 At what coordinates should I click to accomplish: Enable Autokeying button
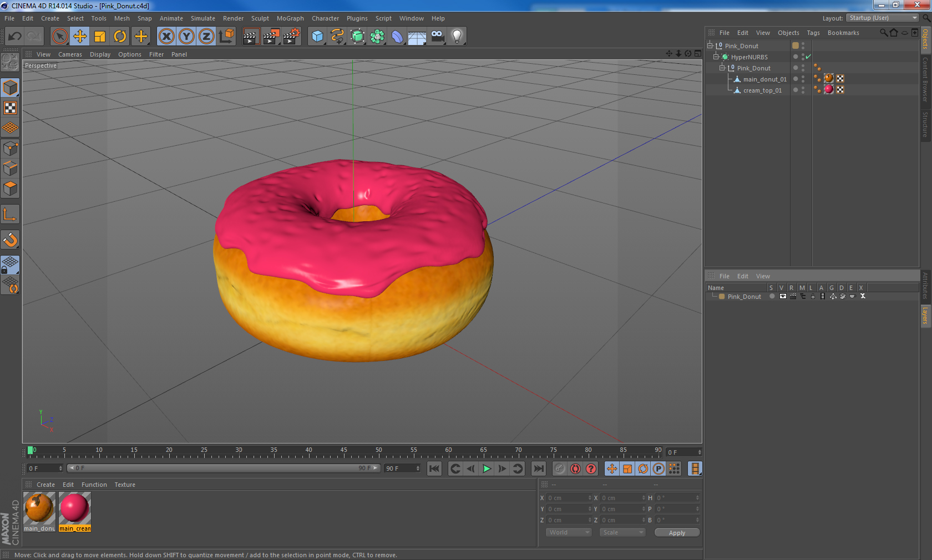(x=575, y=469)
